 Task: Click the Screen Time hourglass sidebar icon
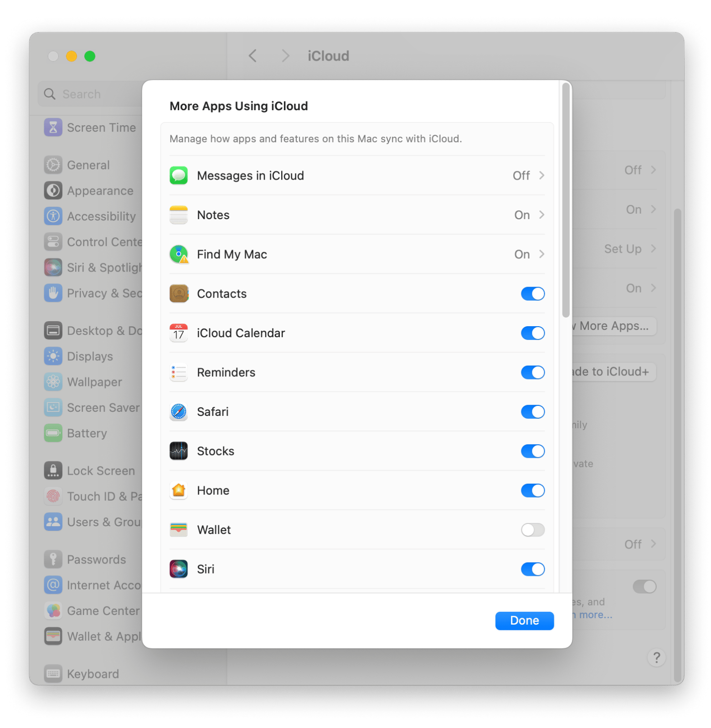click(x=53, y=128)
